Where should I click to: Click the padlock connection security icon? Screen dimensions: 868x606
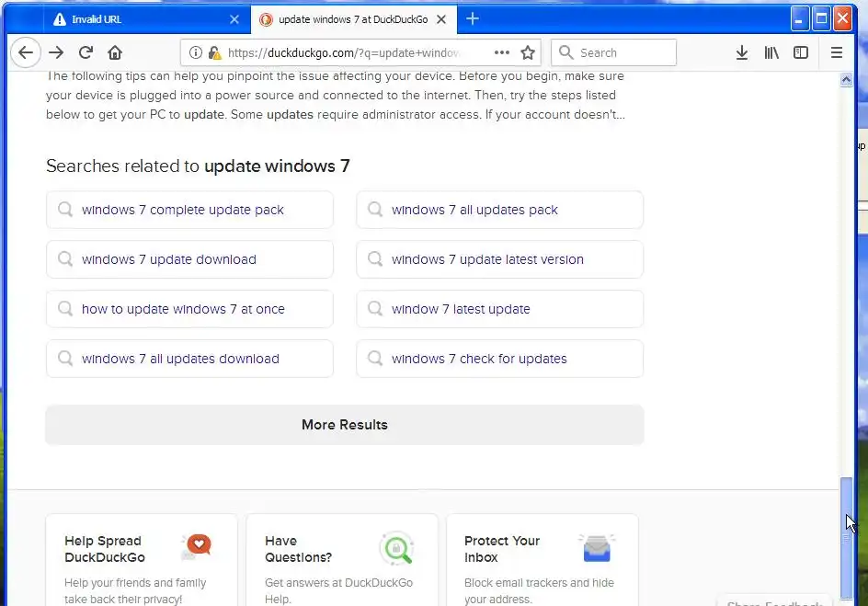pyautogui.click(x=214, y=52)
